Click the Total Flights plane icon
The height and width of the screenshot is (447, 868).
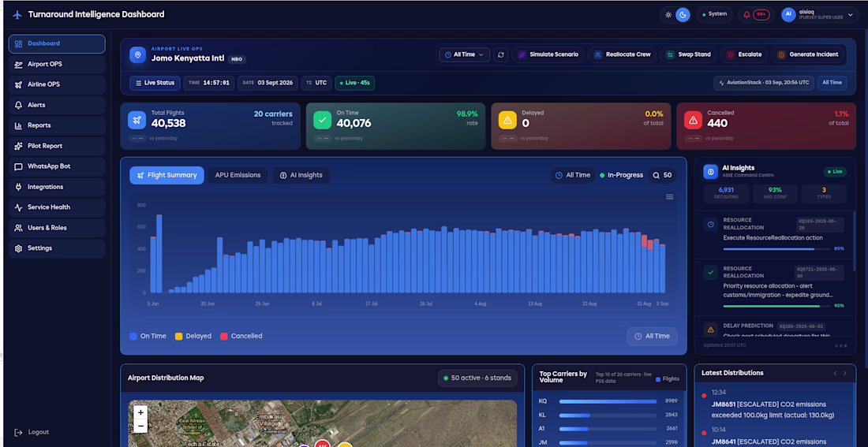(x=137, y=120)
